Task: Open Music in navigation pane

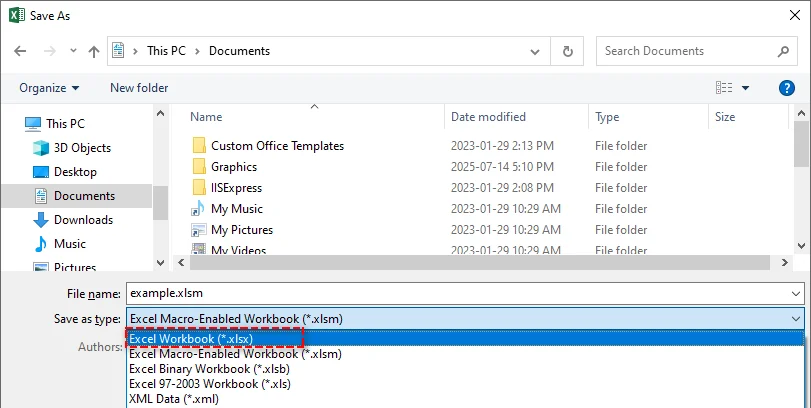Action: coord(70,244)
